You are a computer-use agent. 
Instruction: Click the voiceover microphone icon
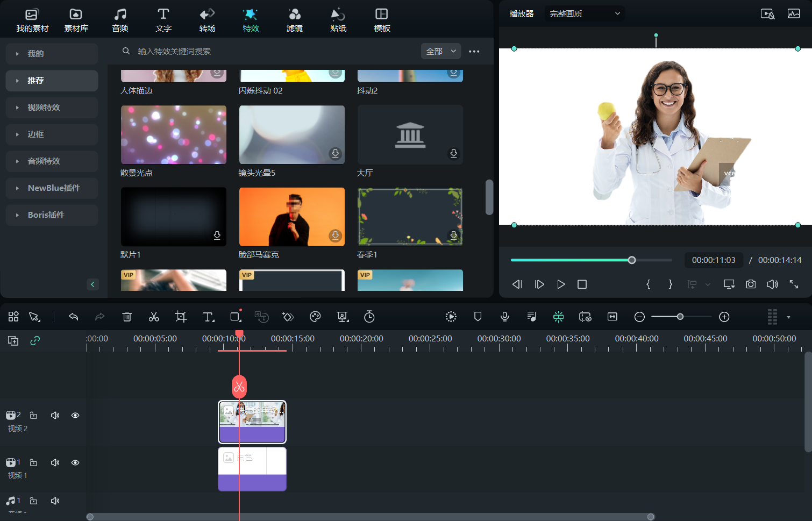pyautogui.click(x=504, y=317)
